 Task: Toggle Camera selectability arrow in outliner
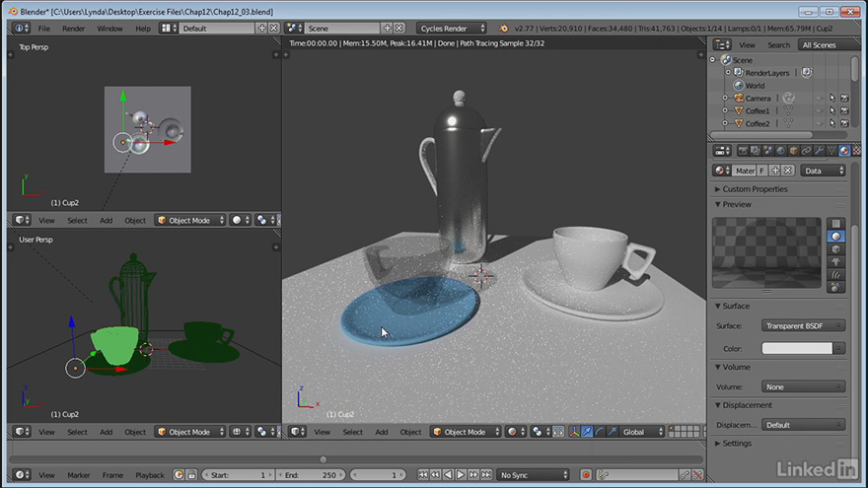point(832,98)
